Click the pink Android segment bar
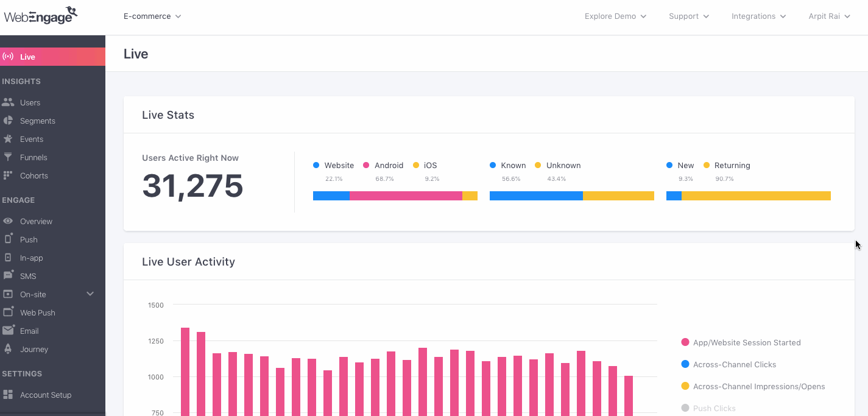This screenshot has width=868, height=416. 406,196
